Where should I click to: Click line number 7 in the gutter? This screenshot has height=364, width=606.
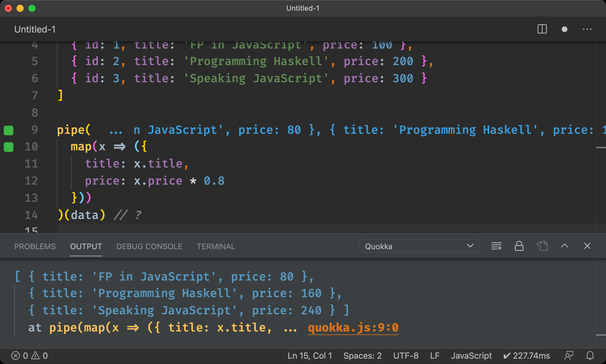(x=35, y=96)
